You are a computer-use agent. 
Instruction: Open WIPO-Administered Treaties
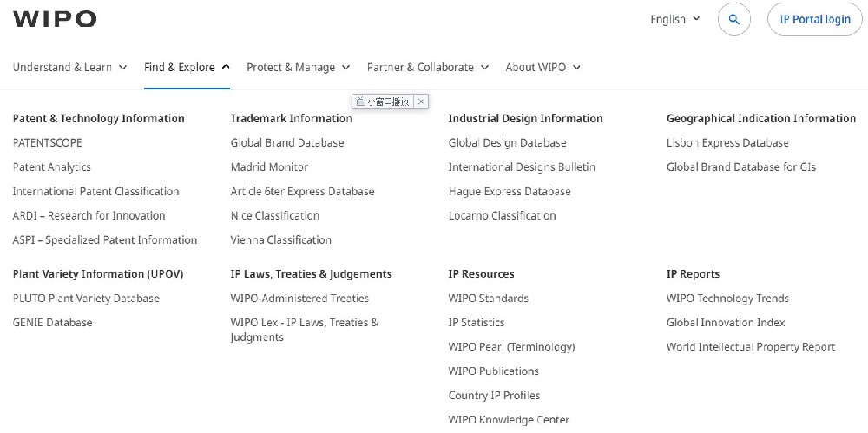point(299,299)
